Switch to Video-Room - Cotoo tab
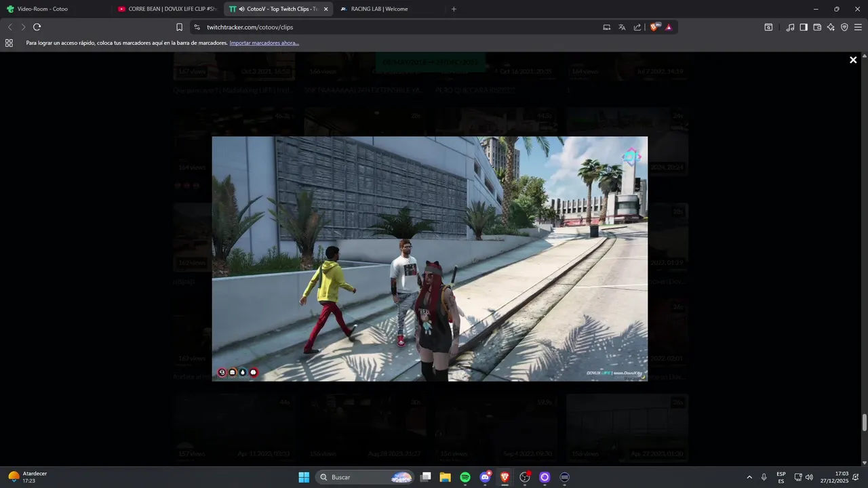The width and height of the screenshot is (868, 488). tap(56, 9)
